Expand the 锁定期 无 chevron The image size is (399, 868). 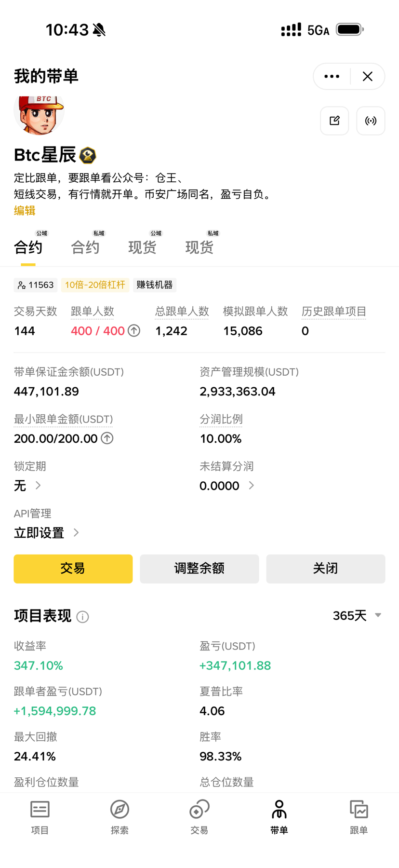38,485
